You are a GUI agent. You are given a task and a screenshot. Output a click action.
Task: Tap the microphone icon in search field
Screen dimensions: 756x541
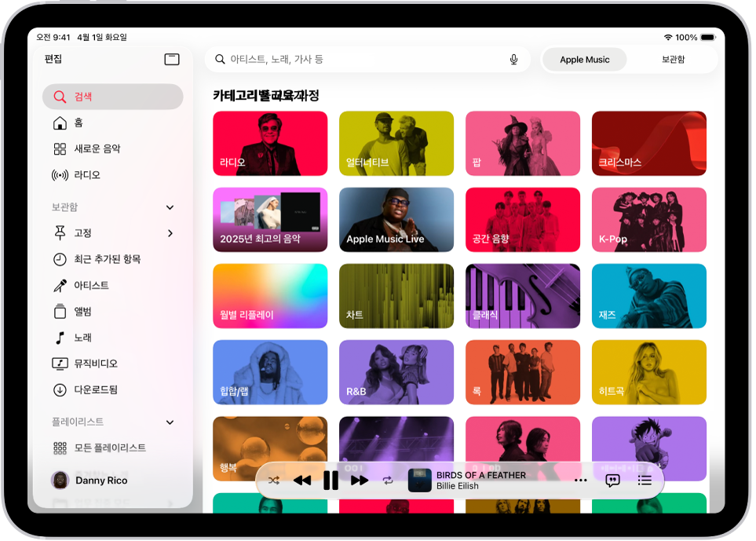[x=514, y=60]
